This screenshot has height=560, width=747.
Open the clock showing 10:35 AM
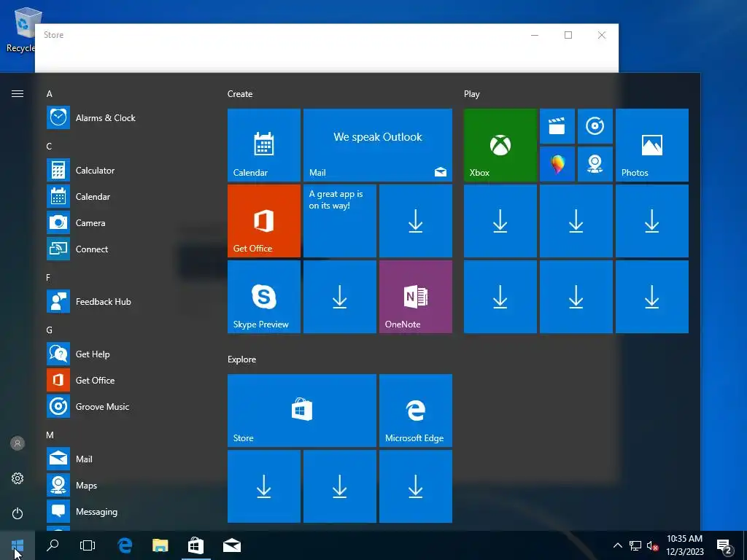pos(684,545)
